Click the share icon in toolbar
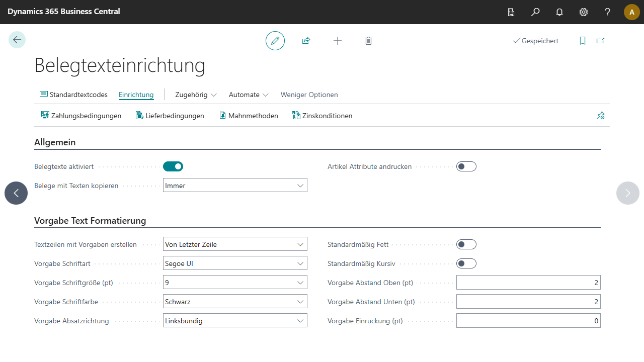This screenshot has height=362, width=644. [306, 41]
